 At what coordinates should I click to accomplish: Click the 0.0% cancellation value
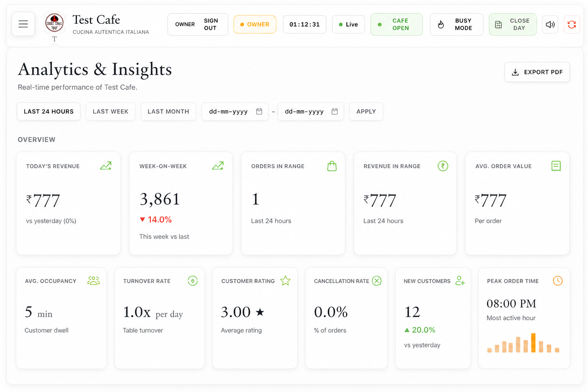tap(331, 312)
